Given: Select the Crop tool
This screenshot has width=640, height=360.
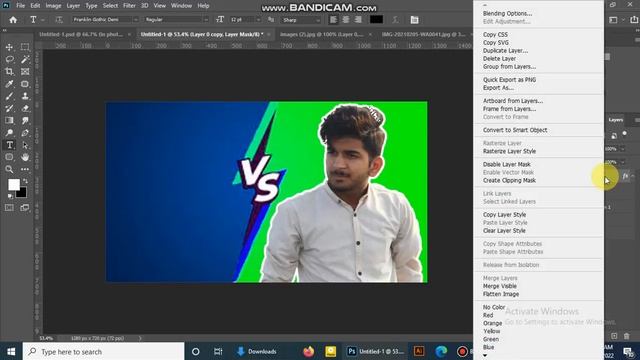Looking at the screenshot, I should [x=9, y=72].
